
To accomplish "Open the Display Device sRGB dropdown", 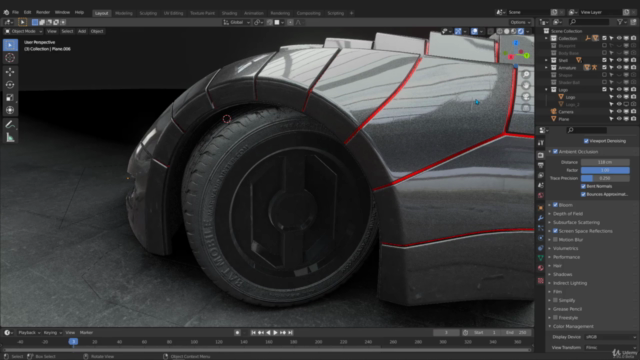I will [610, 337].
